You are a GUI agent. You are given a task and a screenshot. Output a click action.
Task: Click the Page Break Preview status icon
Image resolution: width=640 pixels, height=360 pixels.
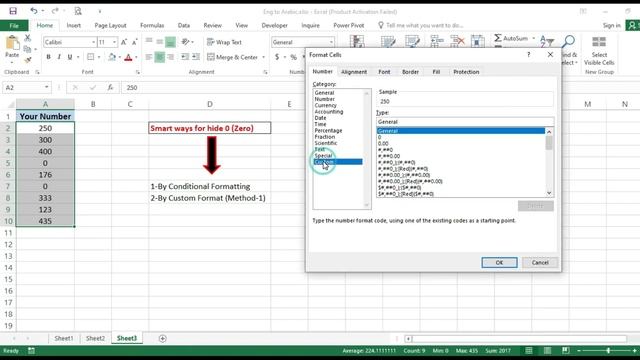coord(565,351)
